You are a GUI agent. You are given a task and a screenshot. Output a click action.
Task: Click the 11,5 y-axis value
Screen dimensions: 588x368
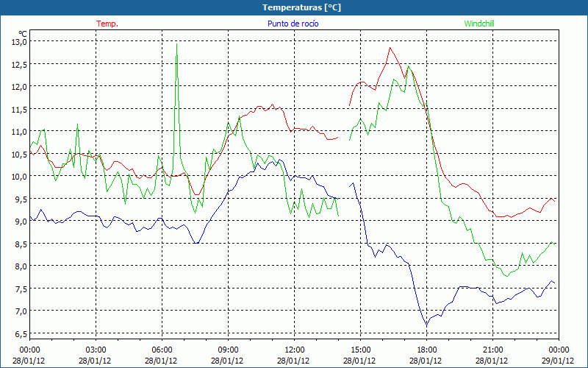(19, 109)
